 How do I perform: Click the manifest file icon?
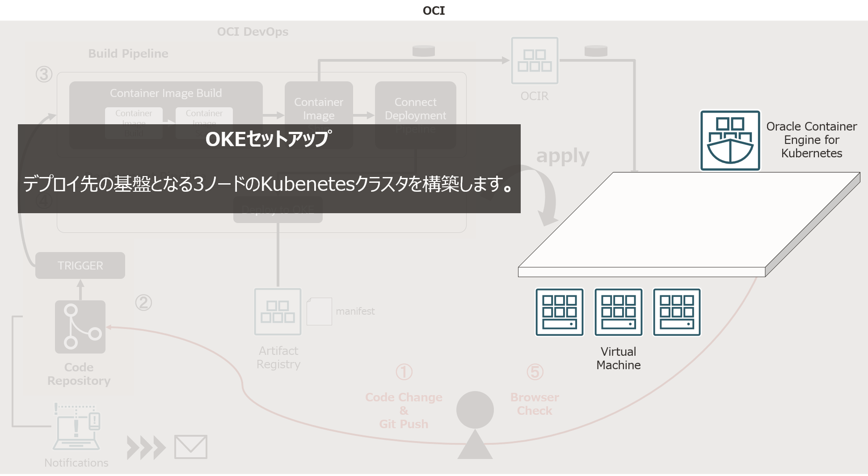[x=319, y=312]
